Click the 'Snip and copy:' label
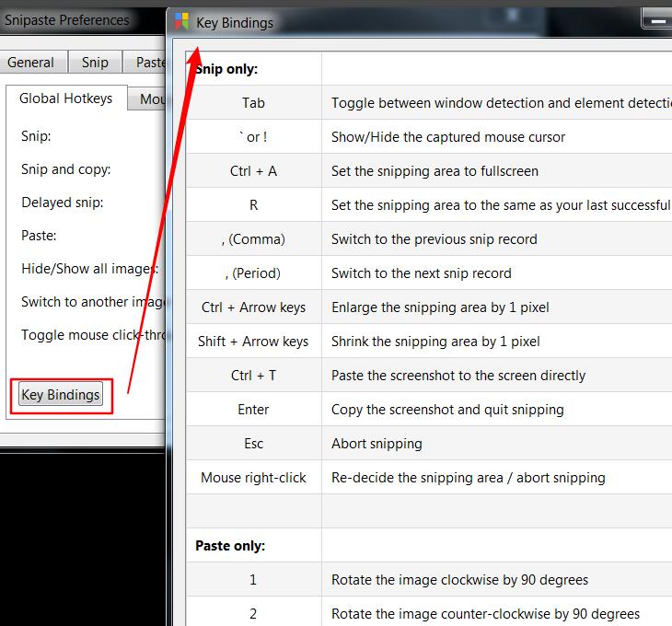The image size is (672, 626). point(66,169)
